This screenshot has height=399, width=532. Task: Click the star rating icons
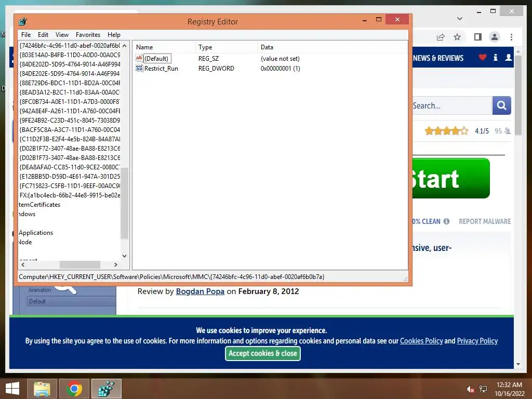tap(446, 131)
